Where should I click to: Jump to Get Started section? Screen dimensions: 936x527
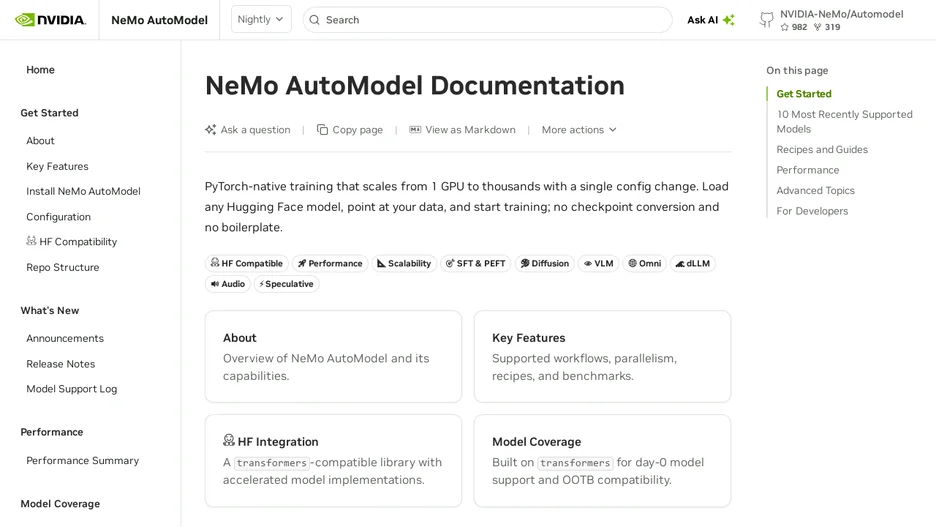[x=804, y=94]
